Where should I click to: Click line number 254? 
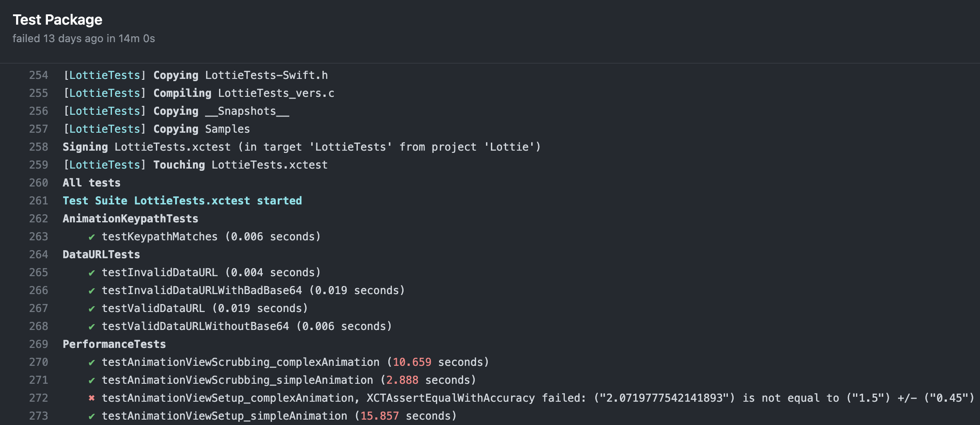click(x=39, y=75)
